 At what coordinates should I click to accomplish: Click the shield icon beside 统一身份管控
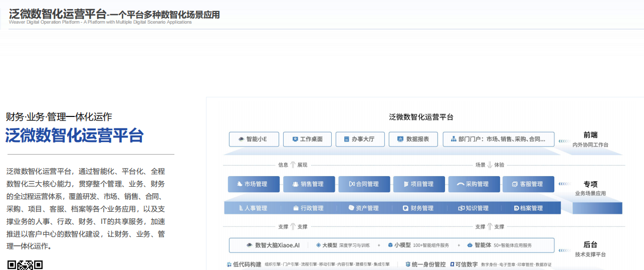pos(407,264)
